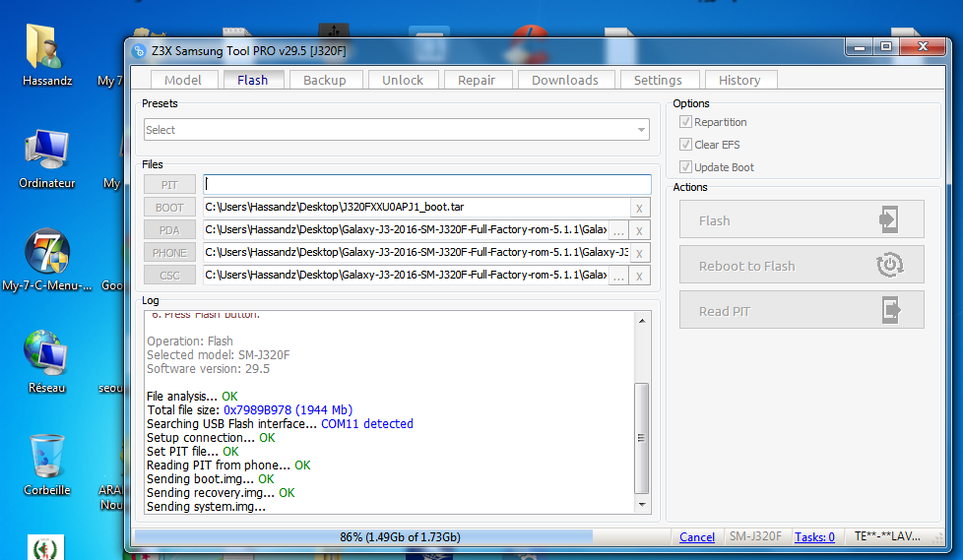Switch to the Settings tab

coord(658,80)
